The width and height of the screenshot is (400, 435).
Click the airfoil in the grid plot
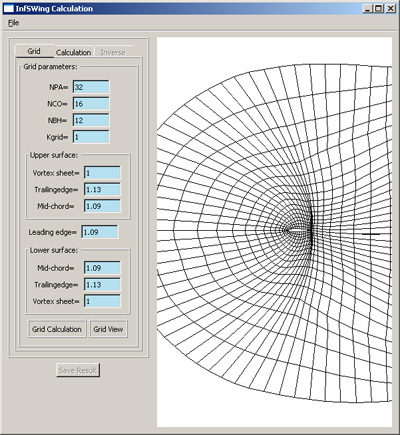pos(298,230)
